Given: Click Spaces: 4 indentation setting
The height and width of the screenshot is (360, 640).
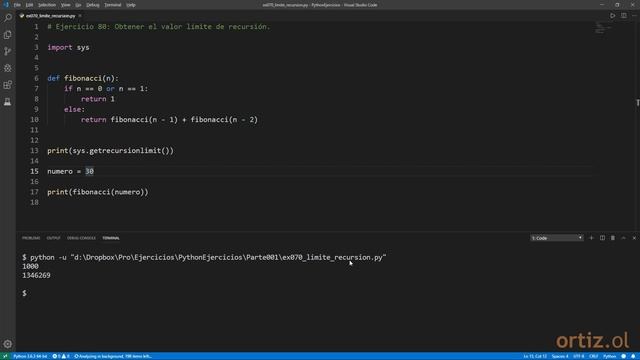Looking at the screenshot, I should (x=560, y=356).
